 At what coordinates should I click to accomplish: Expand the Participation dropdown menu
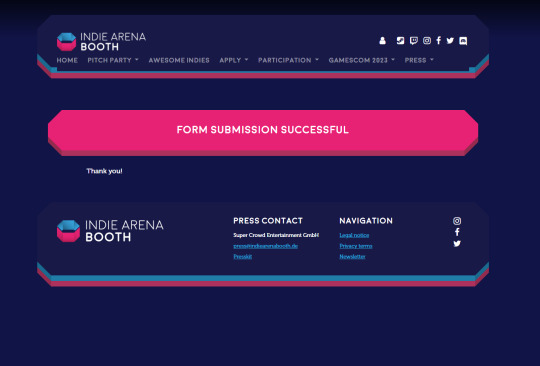point(289,60)
